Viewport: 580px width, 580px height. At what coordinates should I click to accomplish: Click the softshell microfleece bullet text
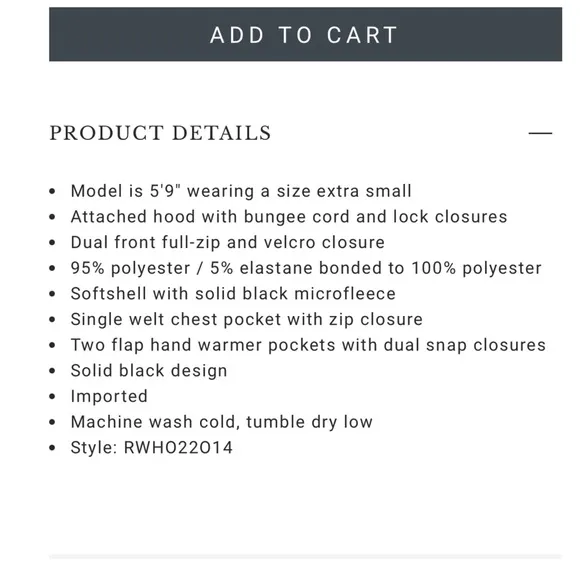click(233, 294)
